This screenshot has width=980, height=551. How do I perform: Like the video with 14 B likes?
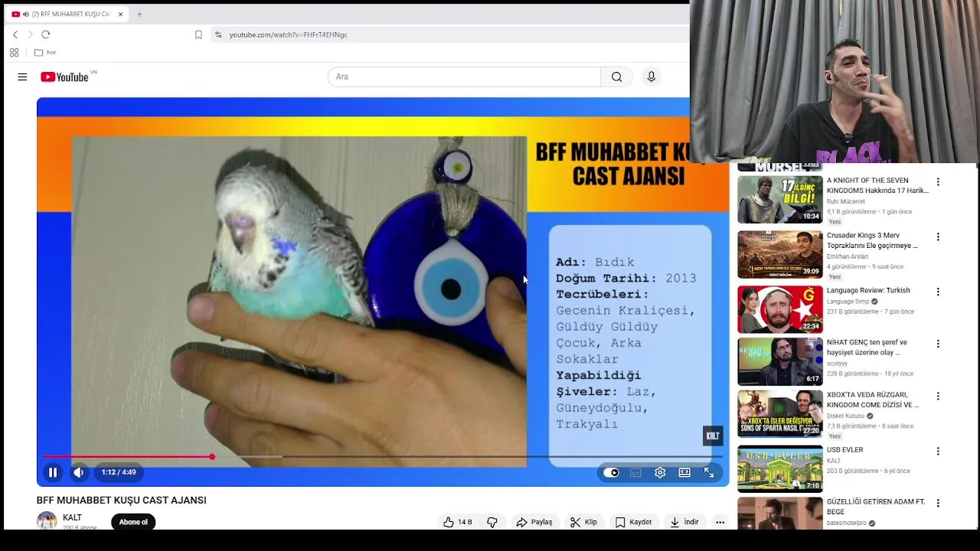(457, 522)
